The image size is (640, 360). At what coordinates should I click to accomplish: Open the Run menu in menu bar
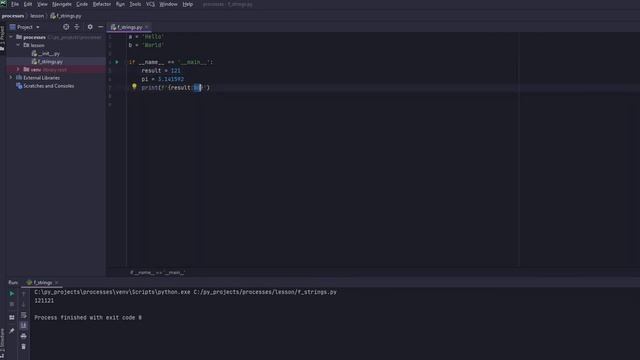coord(120,4)
